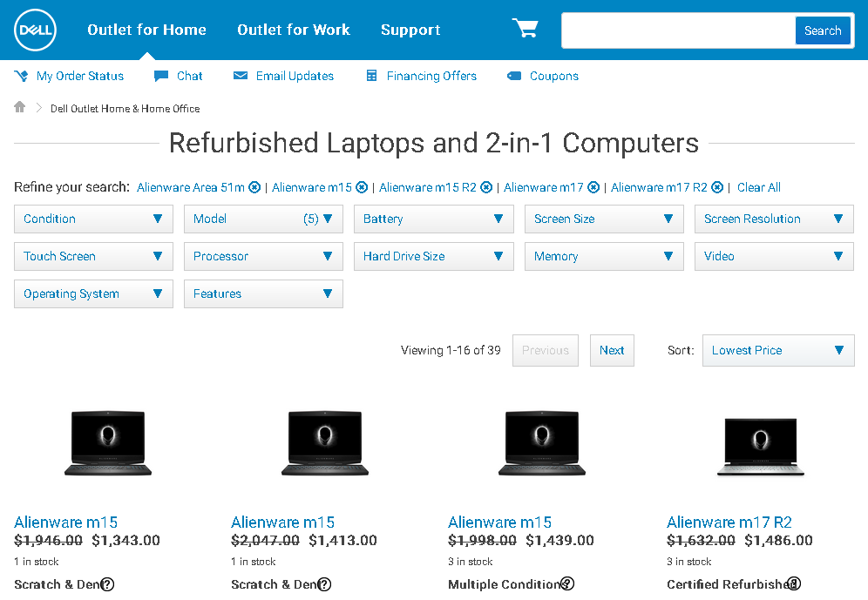Open the Alienware m17 R2 product title
This screenshot has width=868, height=600.
click(x=729, y=522)
